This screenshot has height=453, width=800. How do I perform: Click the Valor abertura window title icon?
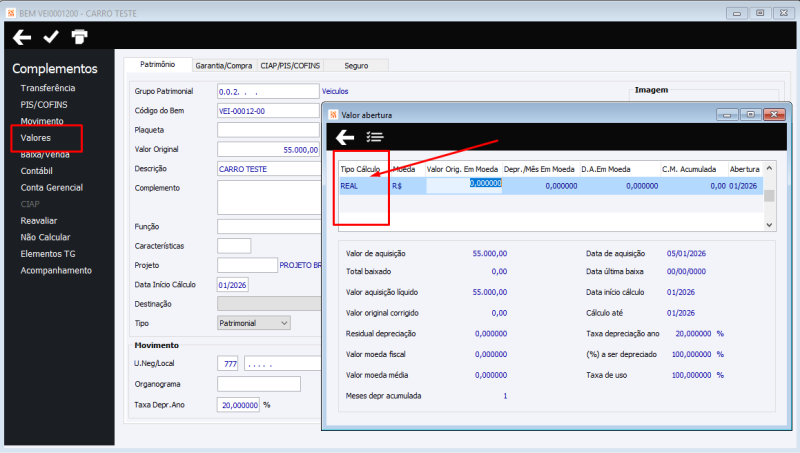[x=334, y=115]
